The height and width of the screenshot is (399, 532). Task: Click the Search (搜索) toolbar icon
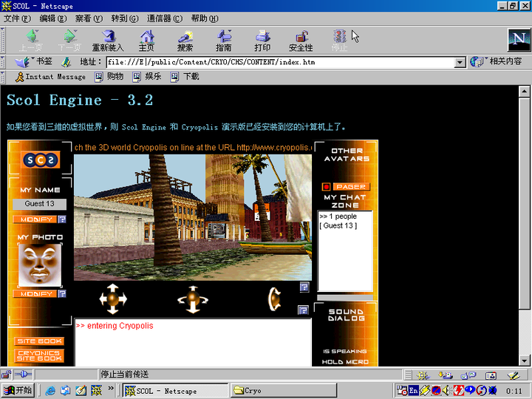[x=185, y=40]
